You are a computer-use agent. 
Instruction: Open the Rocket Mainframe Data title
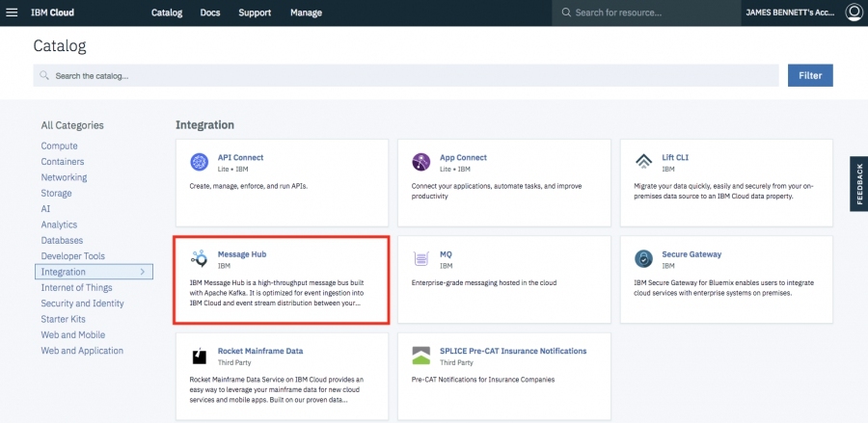pyautogui.click(x=260, y=351)
